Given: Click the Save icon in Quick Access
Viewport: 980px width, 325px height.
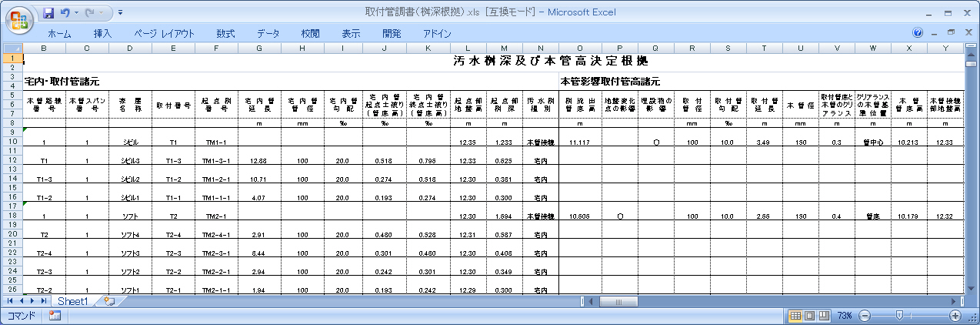Looking at the screenshot, I should 49,13.
